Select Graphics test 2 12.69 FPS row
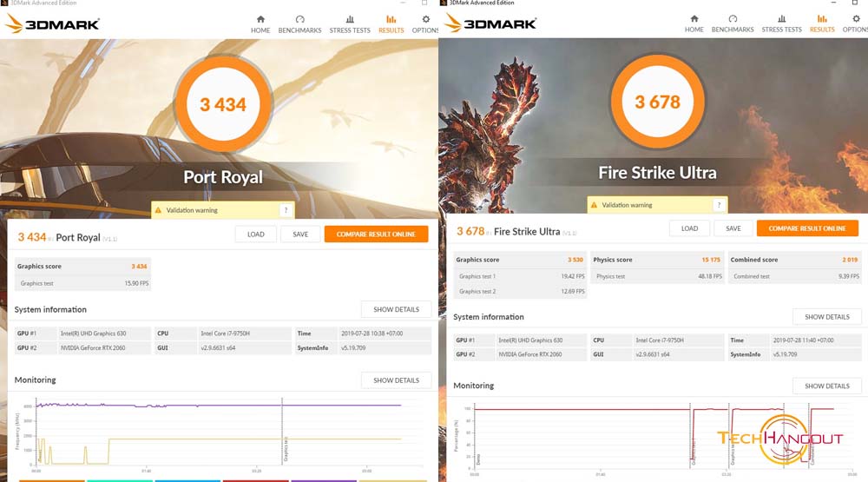Screen dimensions: 868x482 tap(520, 291)
